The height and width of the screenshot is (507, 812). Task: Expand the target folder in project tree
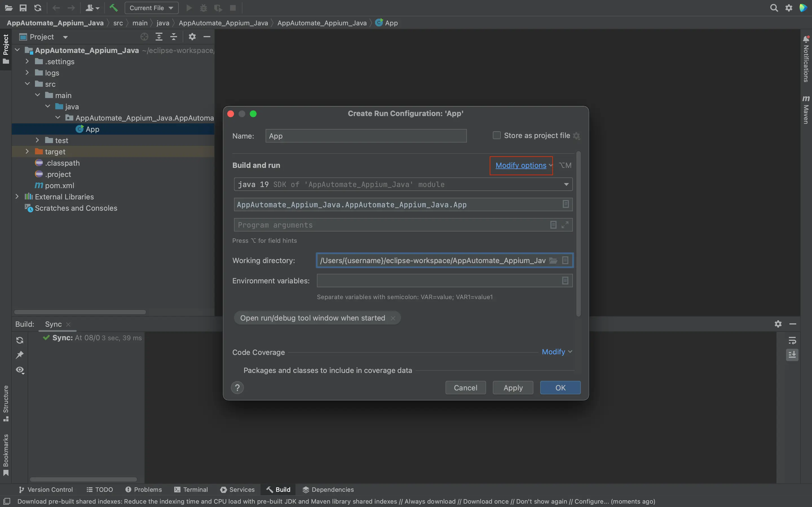click(x=27, y=152)
